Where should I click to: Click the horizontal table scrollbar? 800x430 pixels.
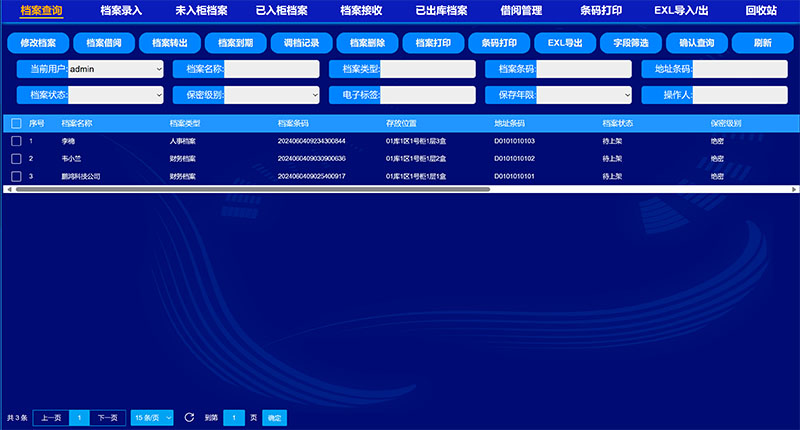250,188
